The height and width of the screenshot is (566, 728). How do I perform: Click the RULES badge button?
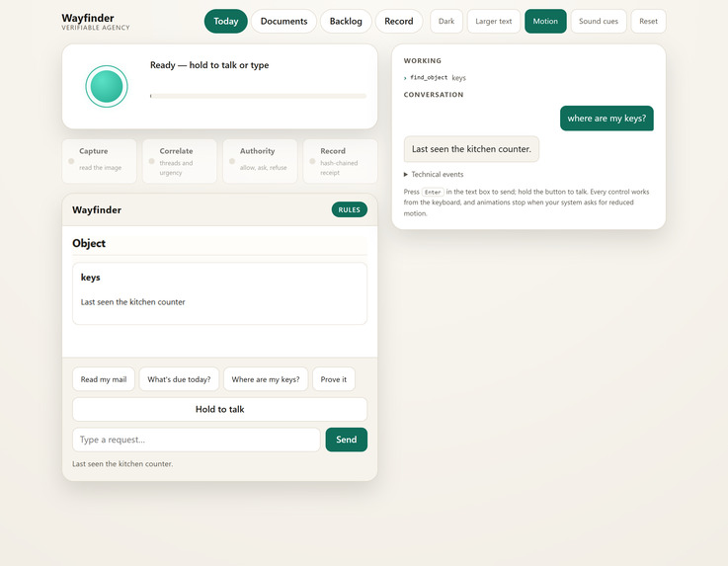[x=349, y=209]
